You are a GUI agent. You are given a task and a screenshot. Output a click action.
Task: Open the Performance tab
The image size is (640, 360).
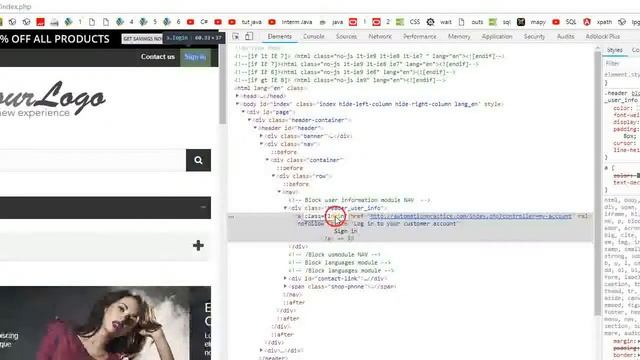click(420, 37)
